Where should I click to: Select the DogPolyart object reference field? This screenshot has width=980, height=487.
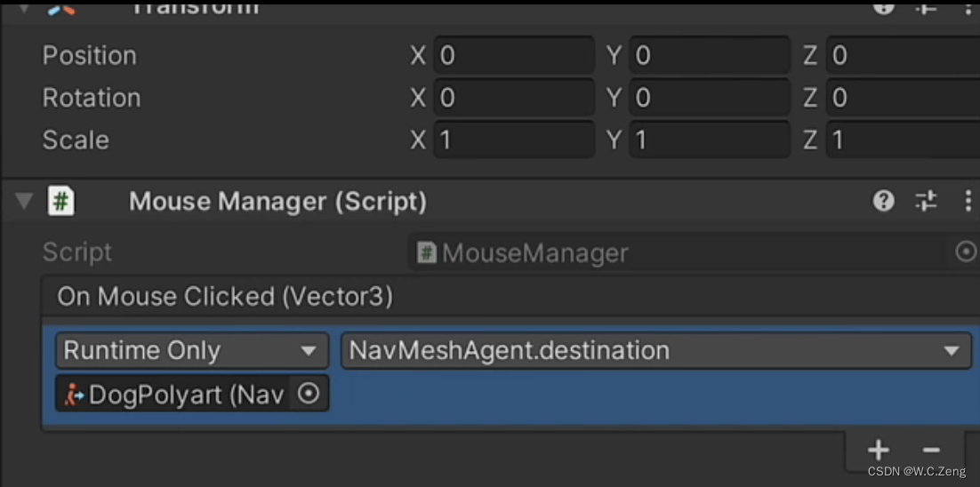(178, 394)
